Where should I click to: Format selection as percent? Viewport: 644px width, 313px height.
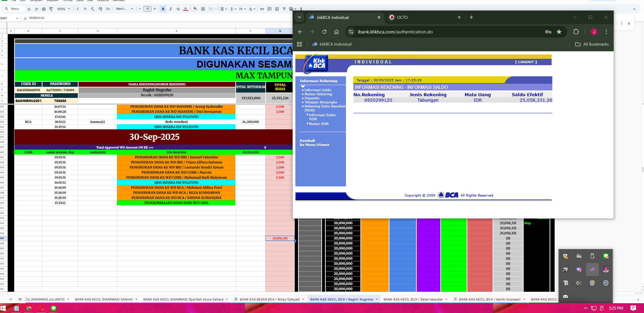pos(85,9)
